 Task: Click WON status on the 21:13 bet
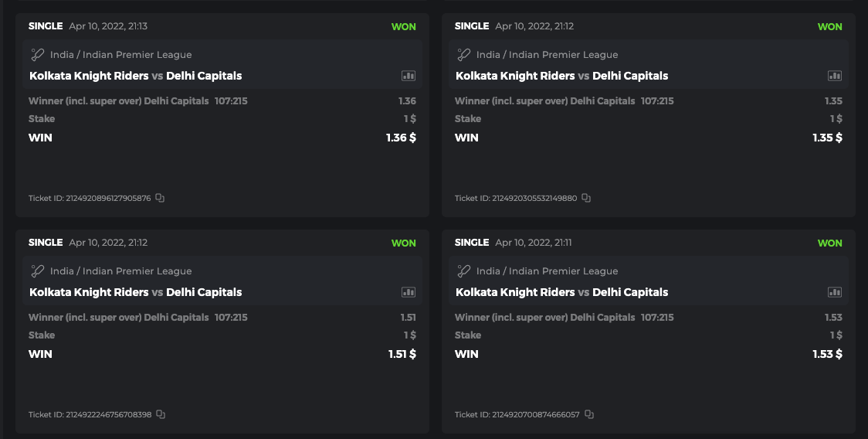click(x=403, y=26)
